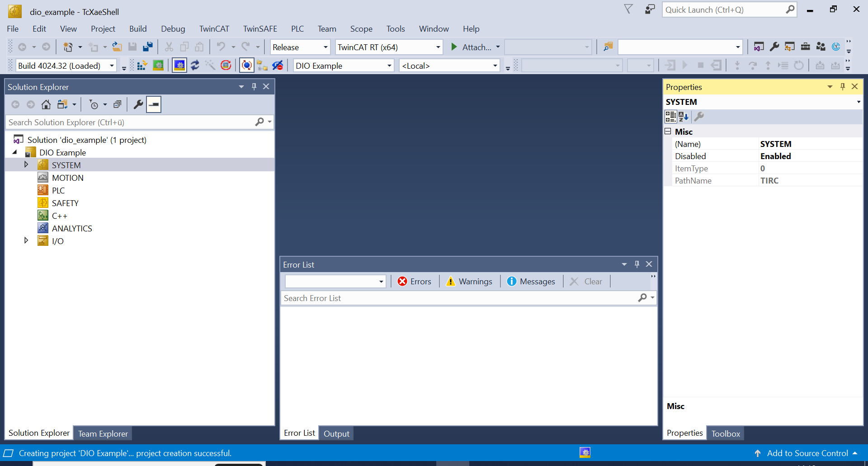The image size is (868, 466).
Task: Open the Scope menu
Action: click(361, 29)
